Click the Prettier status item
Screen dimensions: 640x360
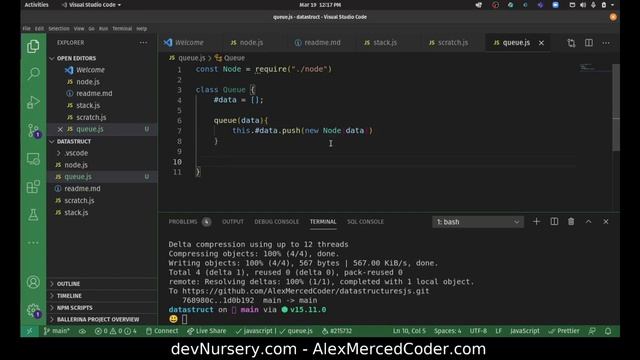point(564,331)
